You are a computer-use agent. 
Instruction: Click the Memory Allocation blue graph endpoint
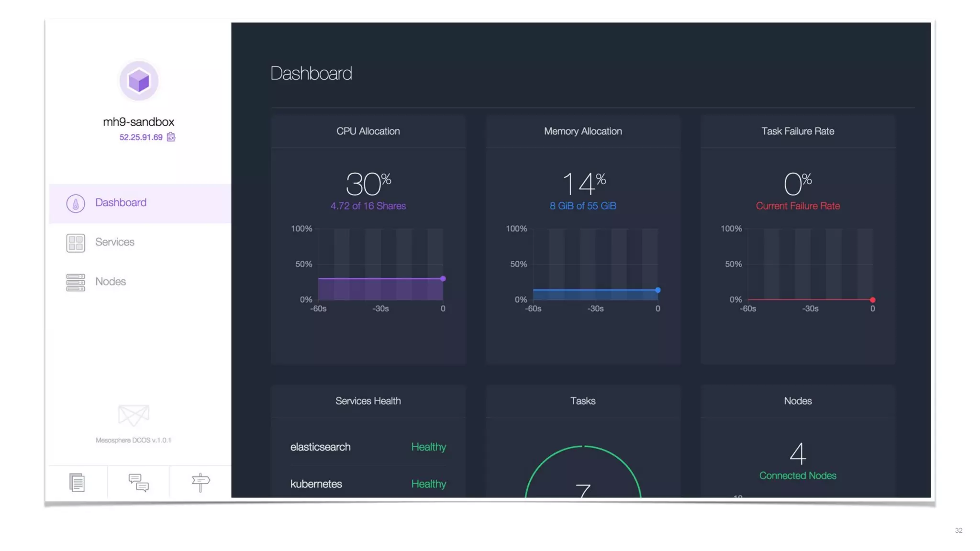tap(658, 290)
